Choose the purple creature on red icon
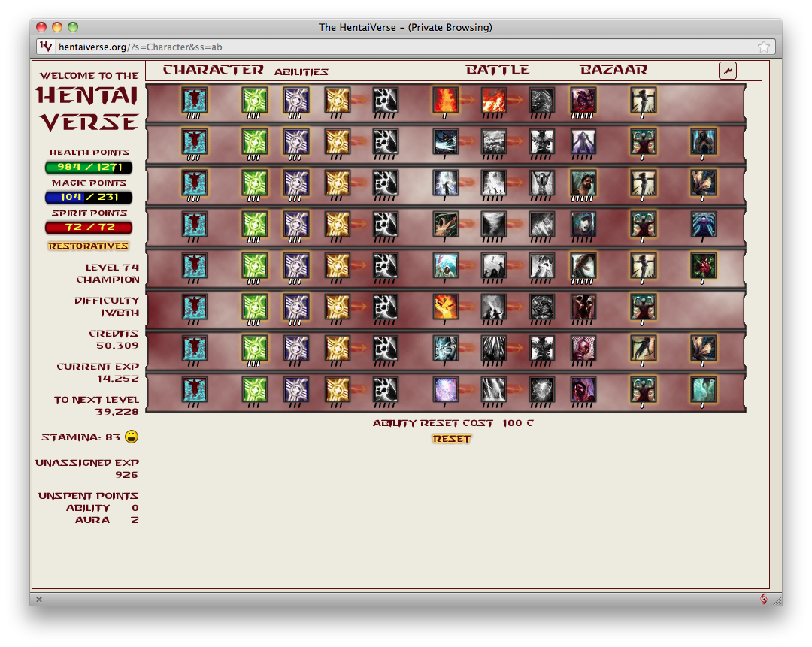Screen dimensions: 812x647 (x=583, y=100)
